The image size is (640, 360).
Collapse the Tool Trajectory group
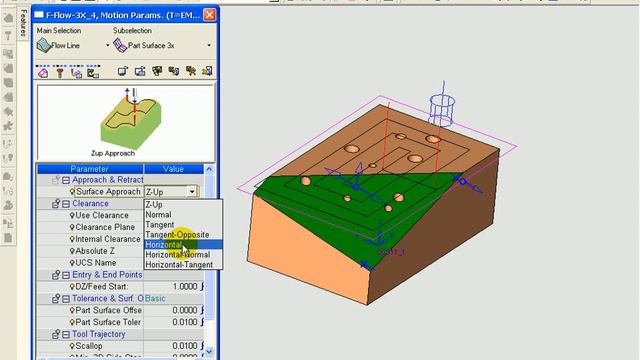coord(66,334)
